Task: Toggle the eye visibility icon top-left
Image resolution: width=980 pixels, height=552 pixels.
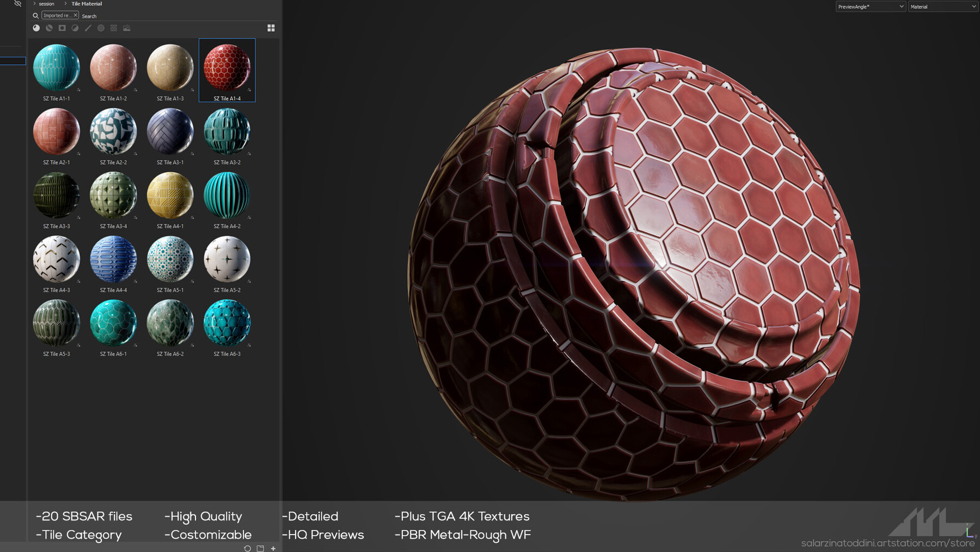Action: (17, 4)
